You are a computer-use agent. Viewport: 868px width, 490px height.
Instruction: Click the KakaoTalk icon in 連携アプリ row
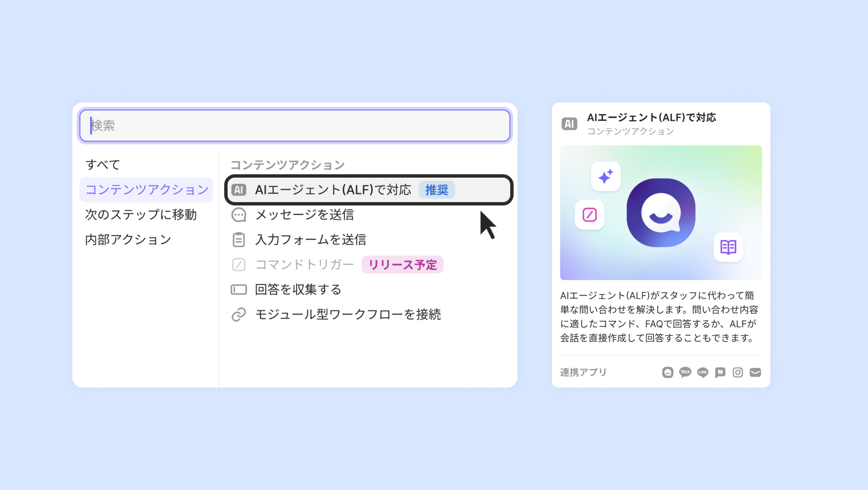point(685,373)
